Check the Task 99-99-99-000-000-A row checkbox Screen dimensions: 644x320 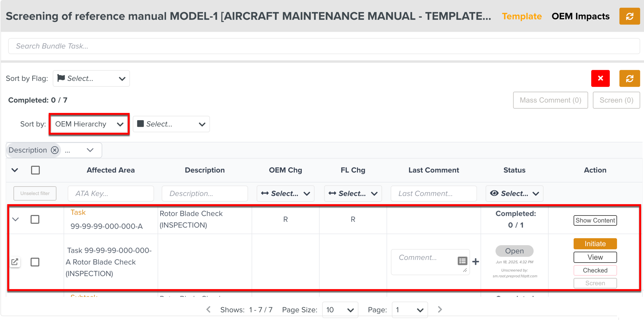click(x=35, y=219)
